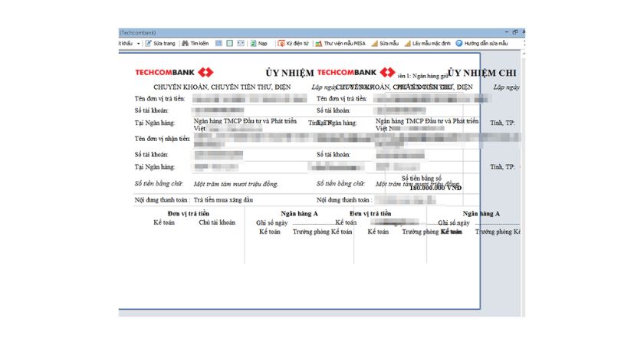Click 'Một trăm tám mươi triệu đồng.' text
The image size is (644, 345).
236,184
